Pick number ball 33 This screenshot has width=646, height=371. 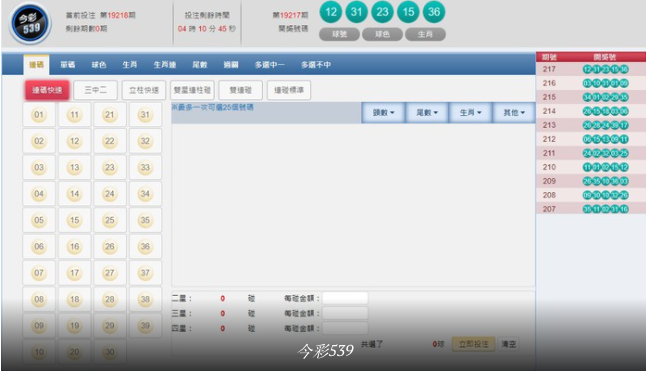145,167
